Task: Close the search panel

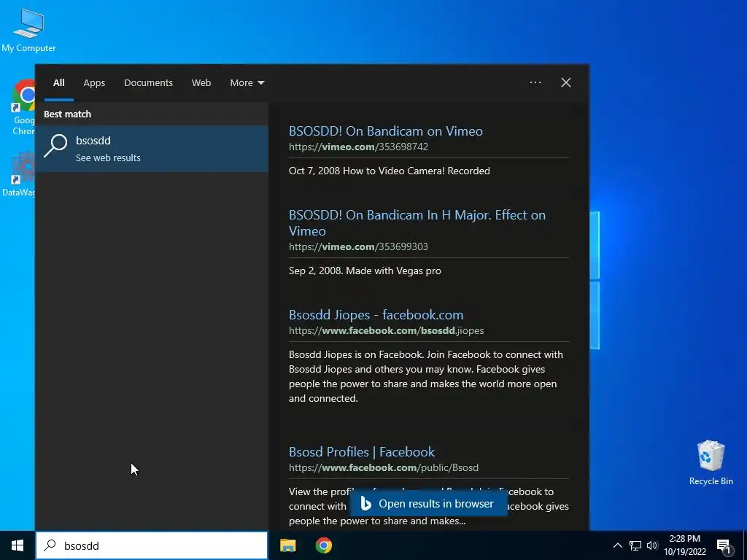Action: (x=565, y=82)
